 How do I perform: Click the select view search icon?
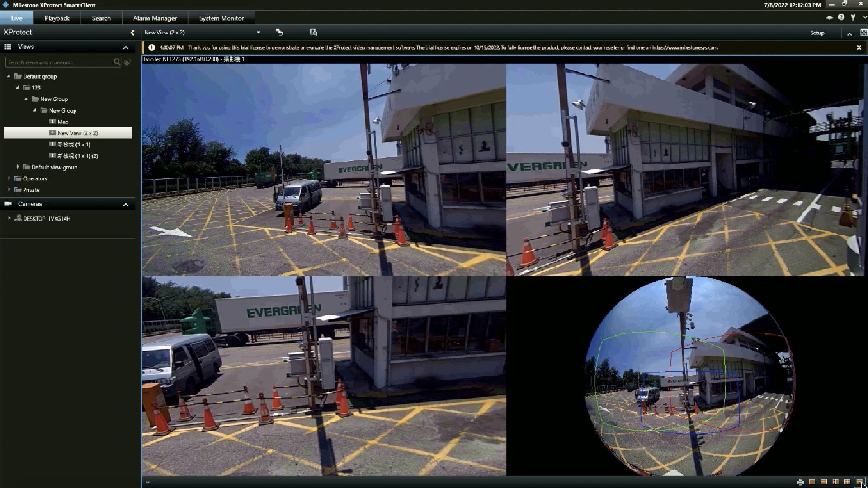[x=313, y=32]
